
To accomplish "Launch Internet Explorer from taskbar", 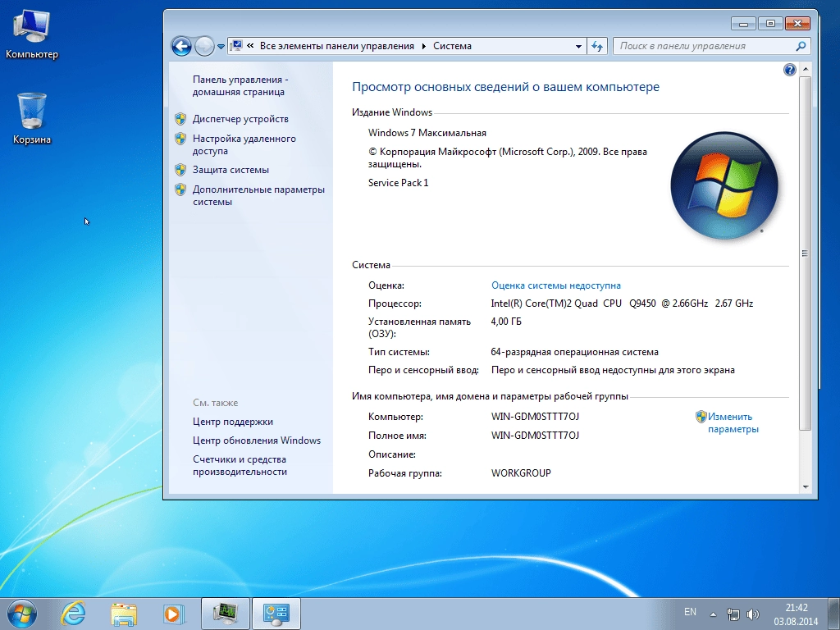I will pos(73,614).
